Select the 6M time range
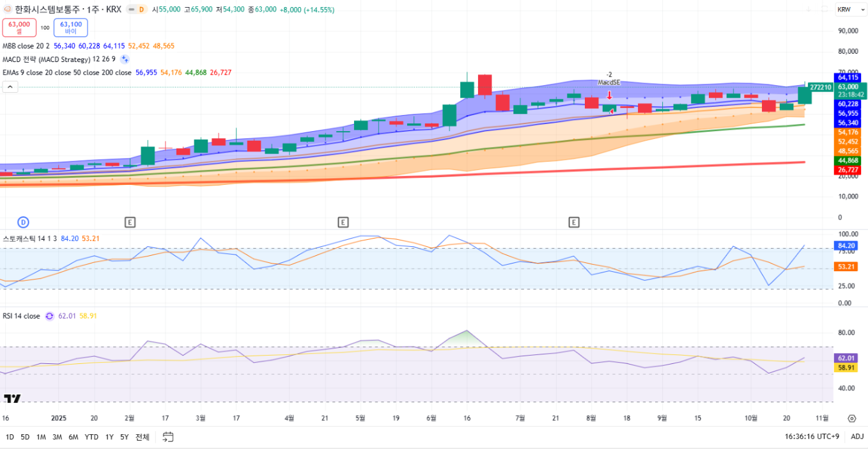 [x=74, y=437]
